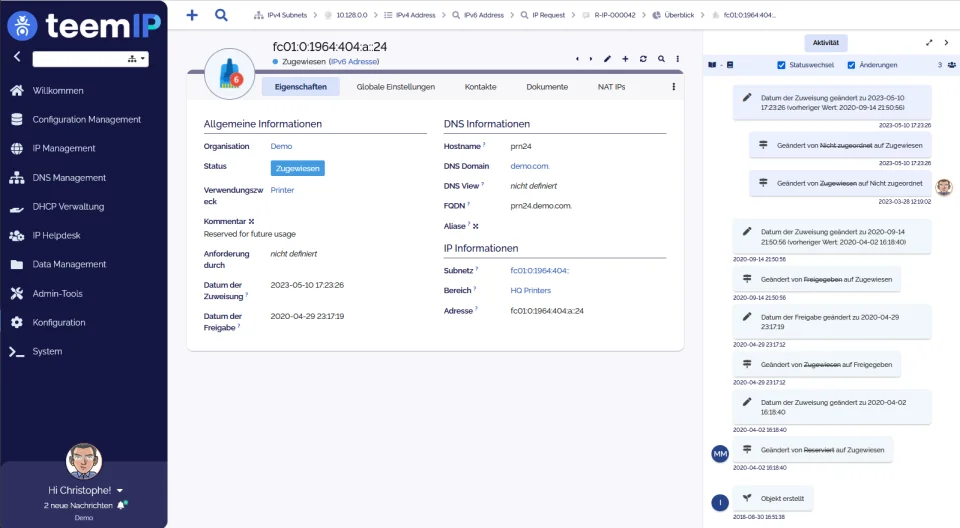Viewport: 960px width, 528px height.
Task: Open IP Helpdesk menu
Action: (x=56, y=235)
